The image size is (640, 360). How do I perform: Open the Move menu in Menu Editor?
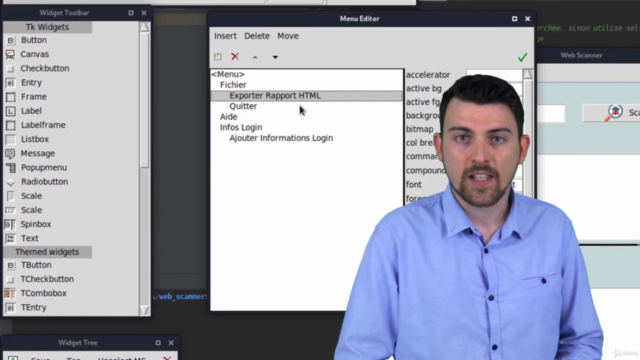coord(288,36)
